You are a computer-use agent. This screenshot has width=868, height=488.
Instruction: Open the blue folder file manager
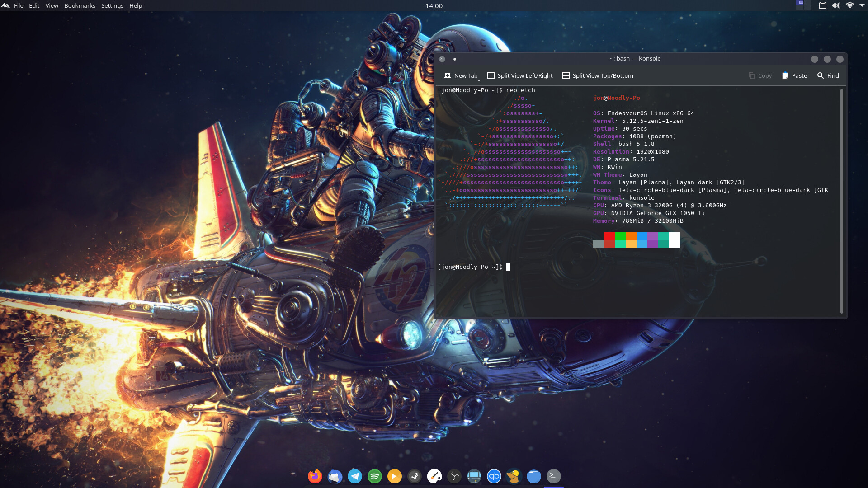pos(534,476)
